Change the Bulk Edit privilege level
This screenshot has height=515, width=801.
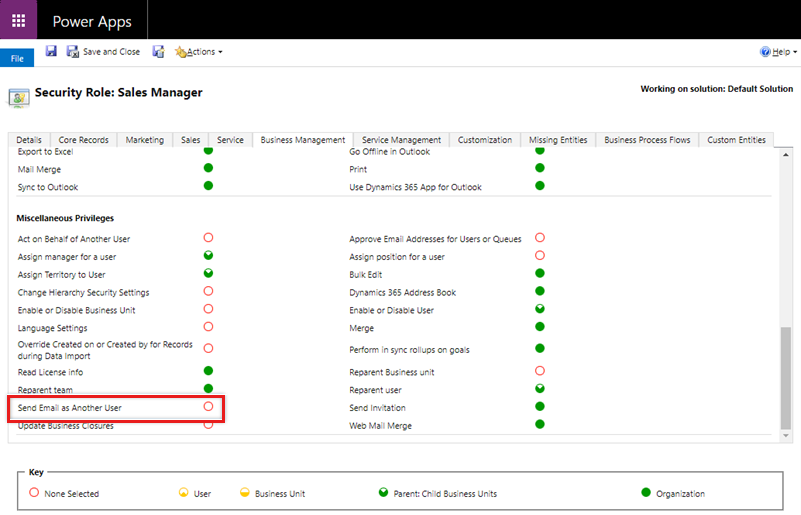tap(540, 273)
